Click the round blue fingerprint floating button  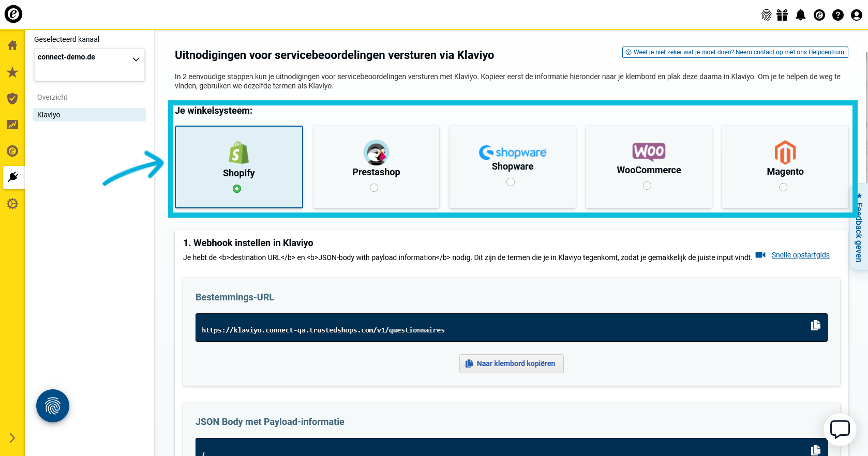[x=53, y=406]
